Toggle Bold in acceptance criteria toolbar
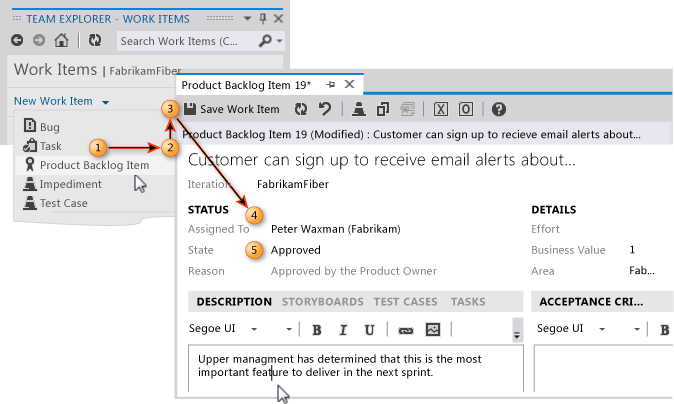674x404 pixels. (665, 330)
